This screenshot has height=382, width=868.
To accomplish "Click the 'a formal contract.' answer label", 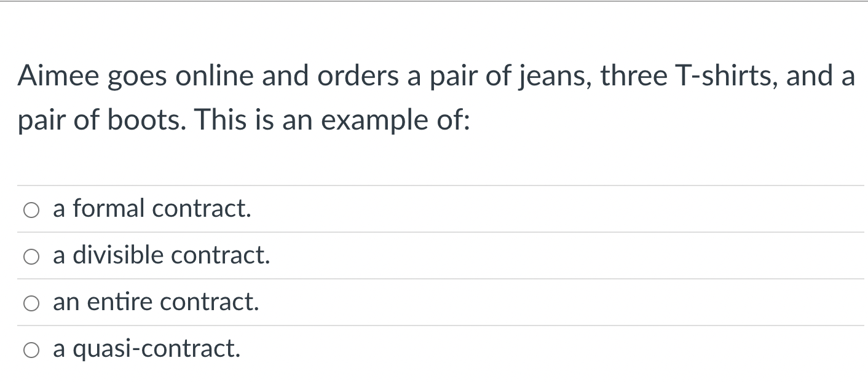I will click(x=152, y=209).
